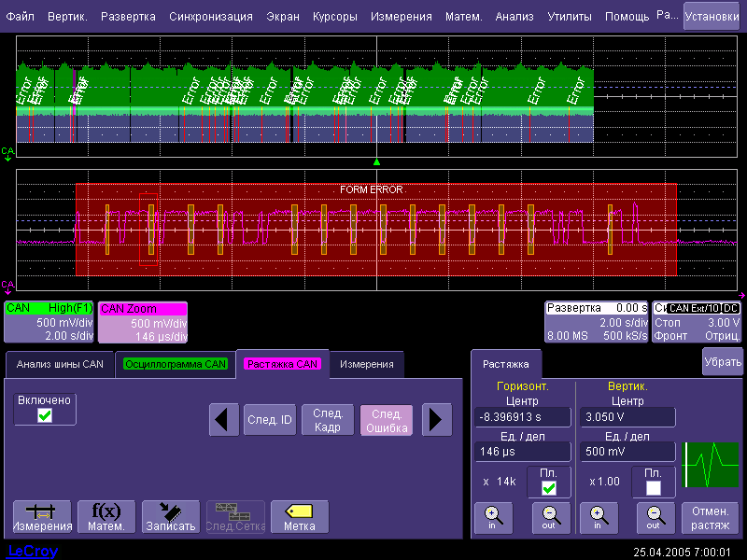
Task: Enable vertical Пл. variable checkbox
Action: 653,487
